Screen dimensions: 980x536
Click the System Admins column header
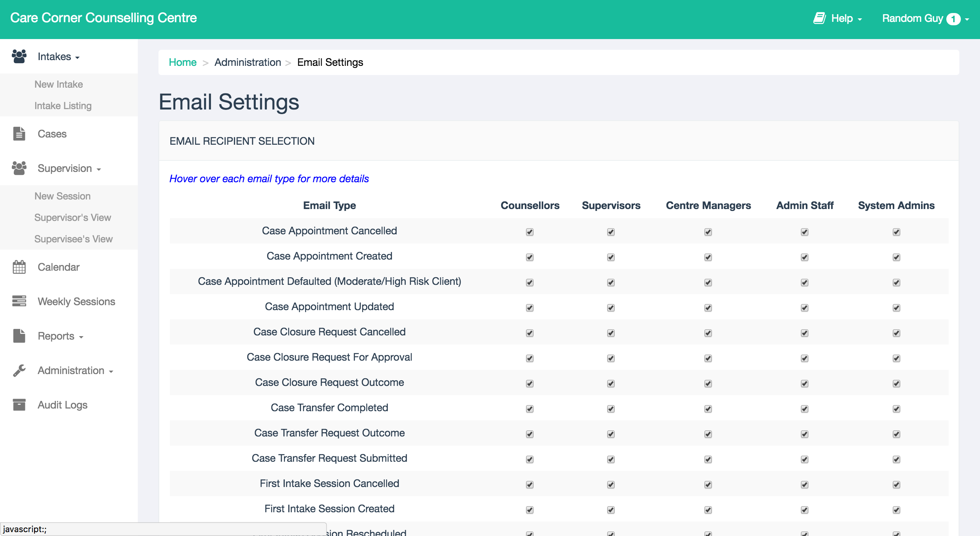[896, 206]
